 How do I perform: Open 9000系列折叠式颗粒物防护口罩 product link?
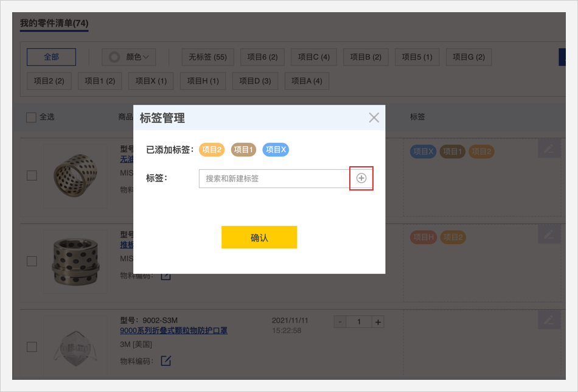174,331
